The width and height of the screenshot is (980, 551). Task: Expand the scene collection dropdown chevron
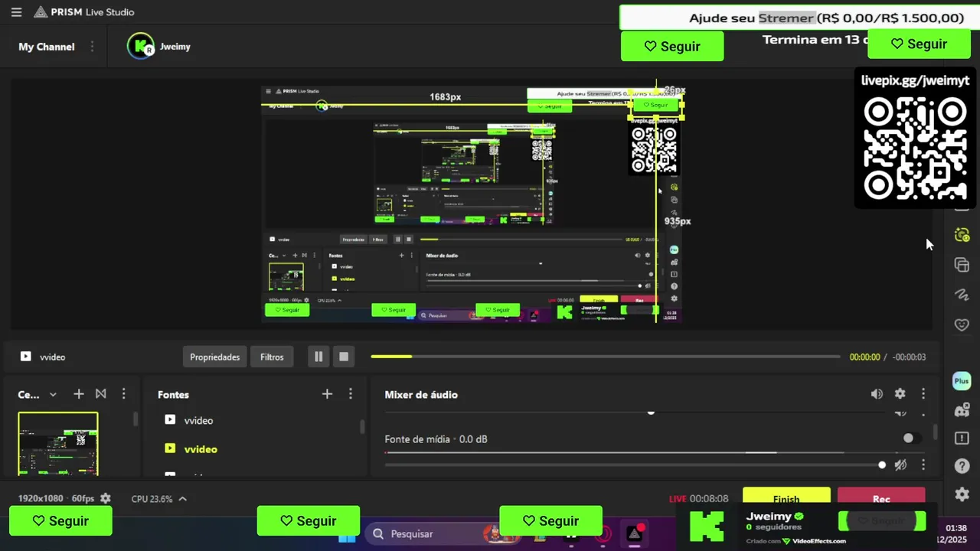pos(53,395)
